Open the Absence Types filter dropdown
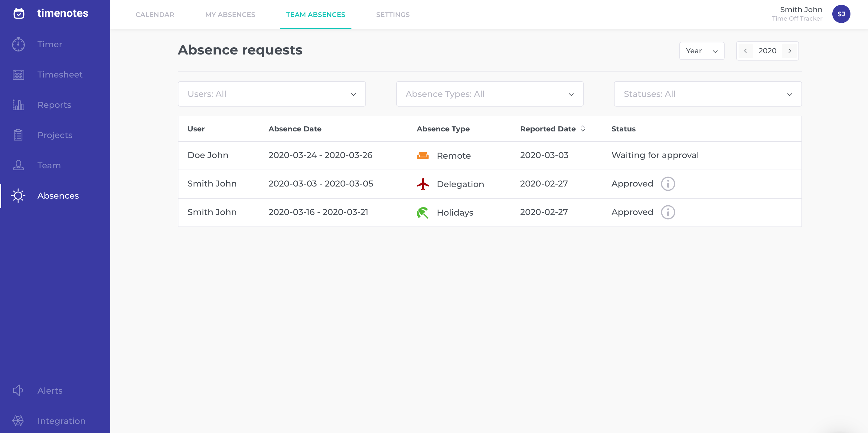 tap(489, 94)
